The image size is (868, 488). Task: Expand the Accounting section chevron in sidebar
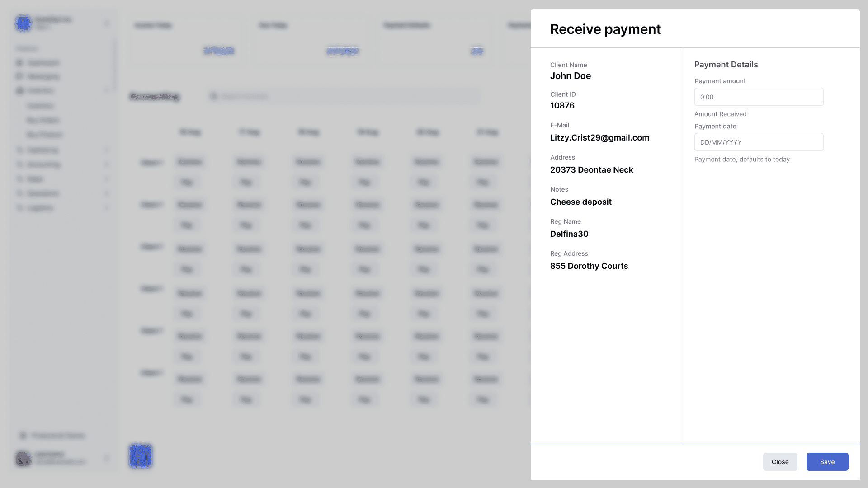[x=107, y=164]
